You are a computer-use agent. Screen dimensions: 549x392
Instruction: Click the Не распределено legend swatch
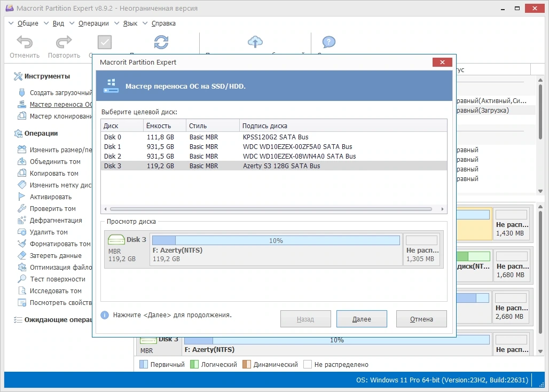click(308, 364)
